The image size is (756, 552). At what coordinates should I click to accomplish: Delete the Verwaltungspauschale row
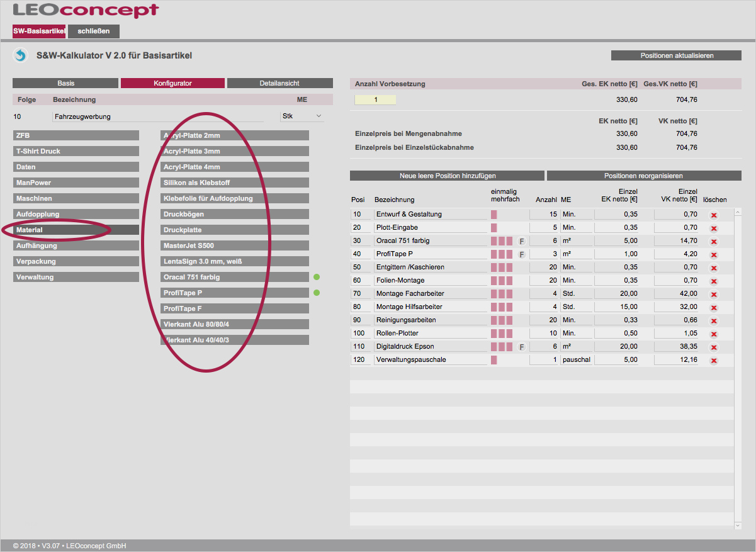(x=714, y=361)
